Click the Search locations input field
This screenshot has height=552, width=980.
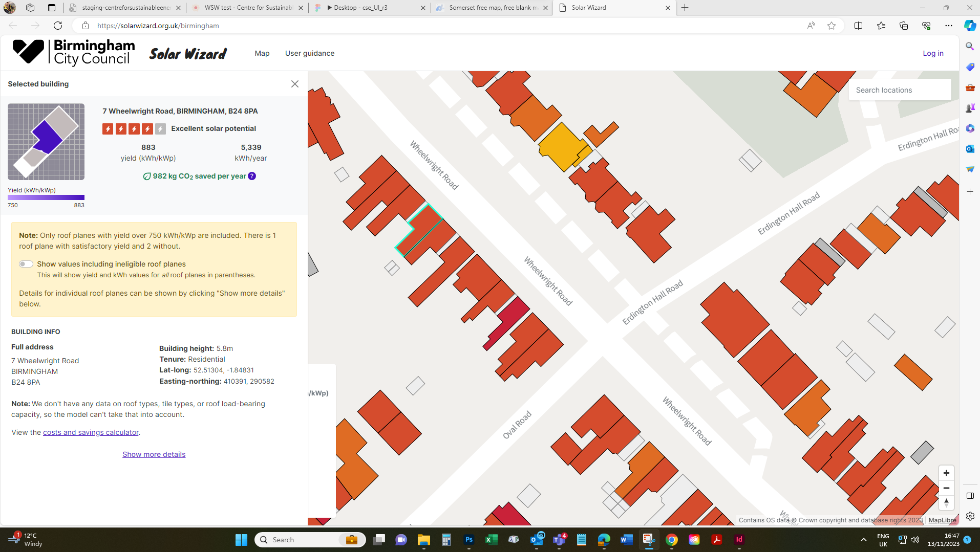pyautogui.click(x=900, y=90)
